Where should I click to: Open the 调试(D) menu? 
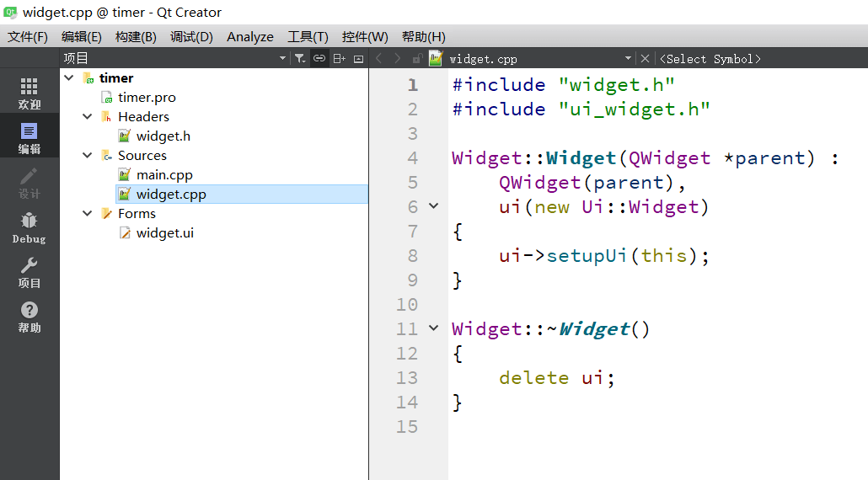coord(191,36)
